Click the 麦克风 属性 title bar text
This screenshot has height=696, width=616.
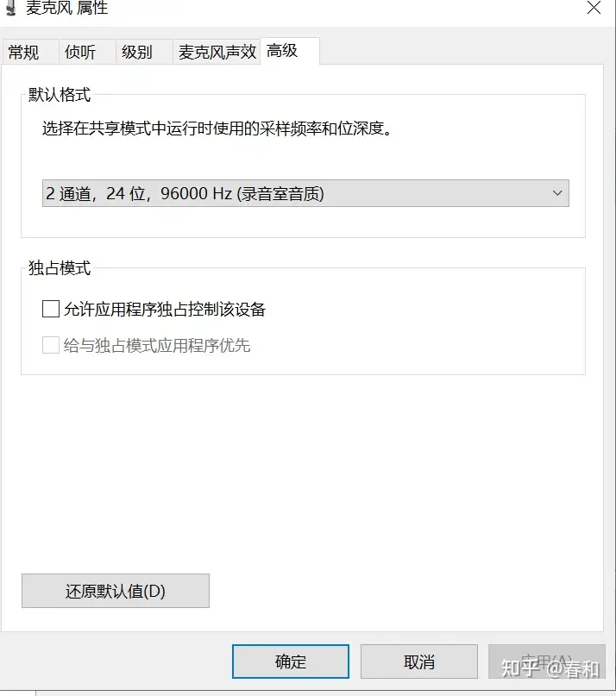[66, 8]
